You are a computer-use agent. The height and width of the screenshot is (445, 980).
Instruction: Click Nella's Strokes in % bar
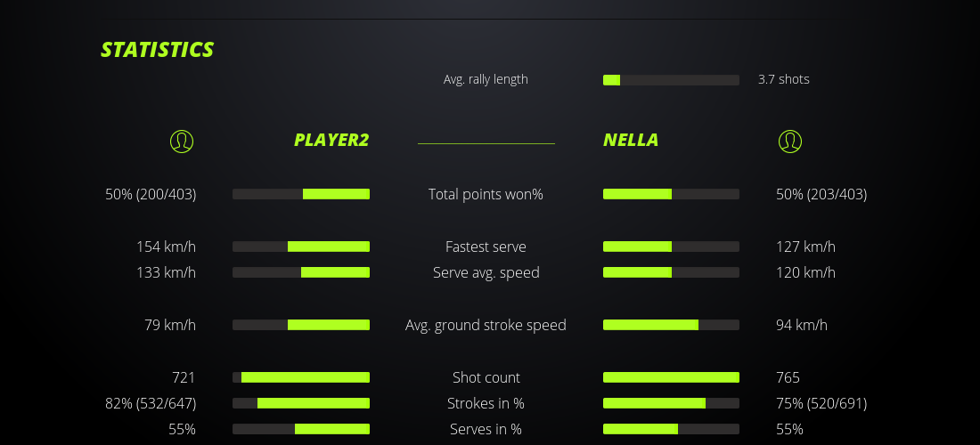click(671, 403)
